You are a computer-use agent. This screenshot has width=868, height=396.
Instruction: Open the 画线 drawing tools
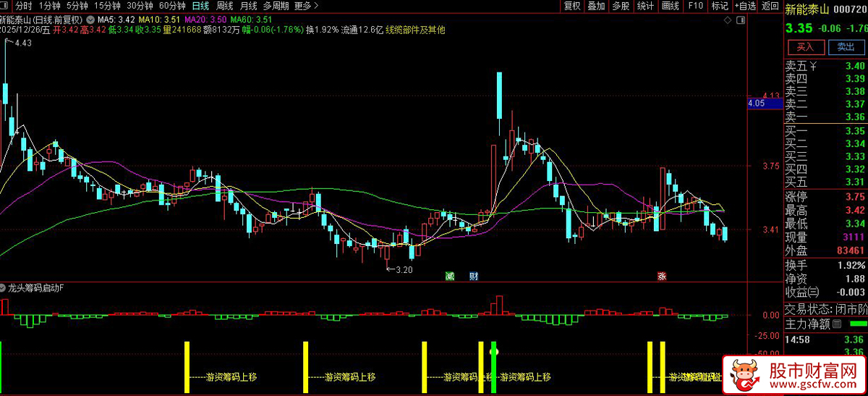click(671, 6)
